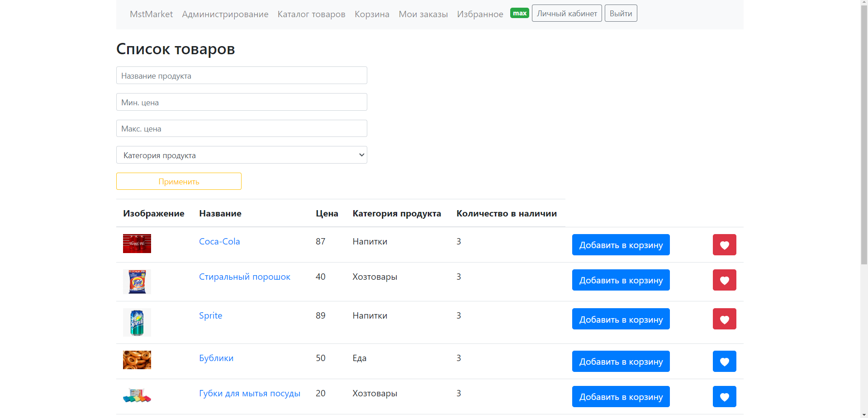Click the scrollbar down arrow
Image resolution: width=868 pixels, height=418 pixels.
[x=864, y=414]
